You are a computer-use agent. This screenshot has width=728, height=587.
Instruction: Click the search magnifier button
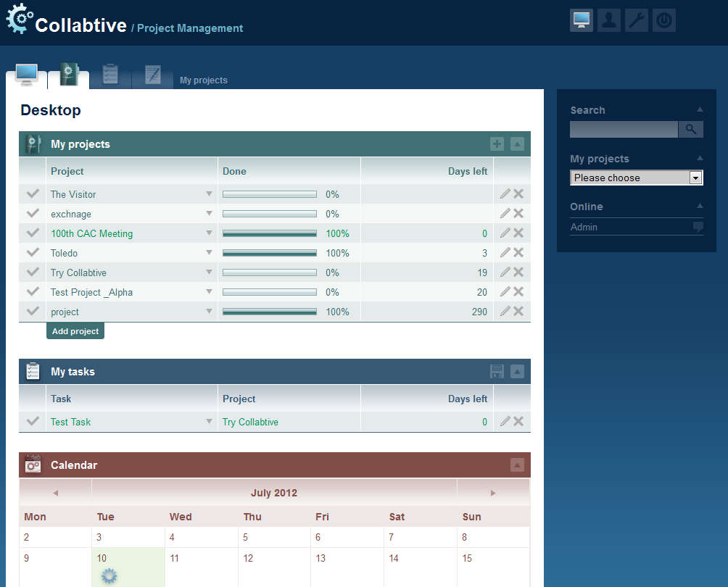pos(691,130)
